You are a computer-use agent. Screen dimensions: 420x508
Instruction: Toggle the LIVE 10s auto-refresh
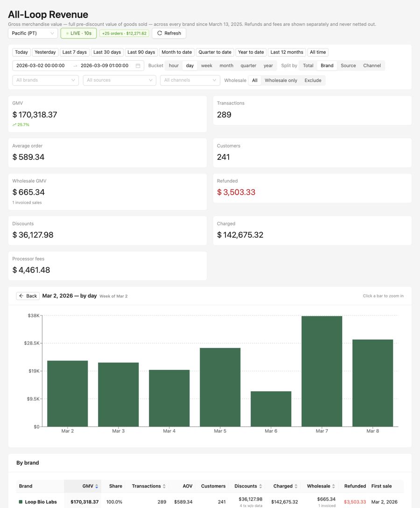point(79,33)
